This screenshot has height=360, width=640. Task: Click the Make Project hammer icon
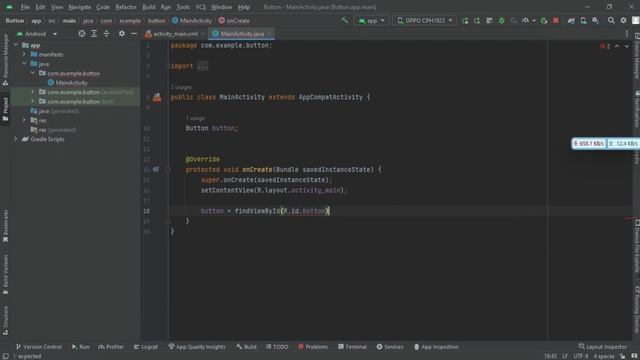[x=345, y=20]
